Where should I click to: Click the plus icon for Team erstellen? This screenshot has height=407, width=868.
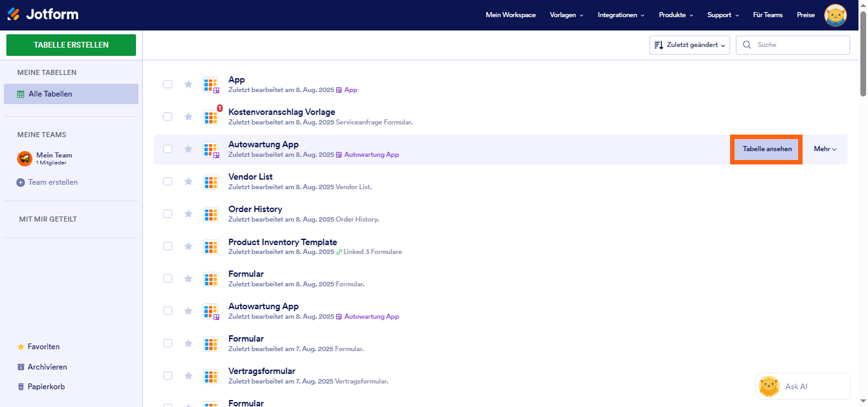coord(21,182)
